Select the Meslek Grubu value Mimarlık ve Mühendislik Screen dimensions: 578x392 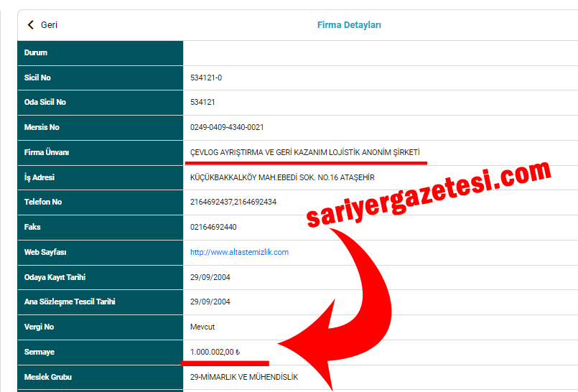click(x=243, y=377)
